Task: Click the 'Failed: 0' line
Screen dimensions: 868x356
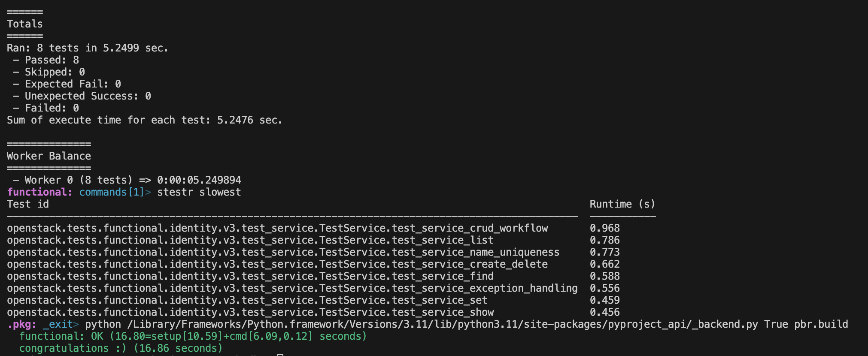Action: [x=46, y=108]
